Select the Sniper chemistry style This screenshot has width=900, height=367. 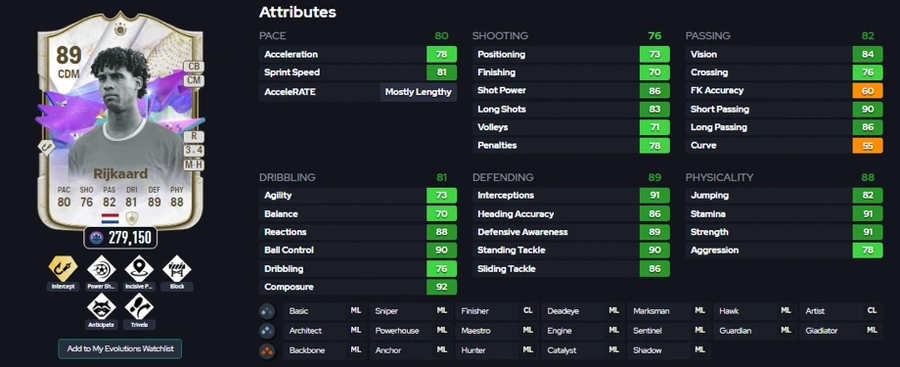click(x=410, y=311)
